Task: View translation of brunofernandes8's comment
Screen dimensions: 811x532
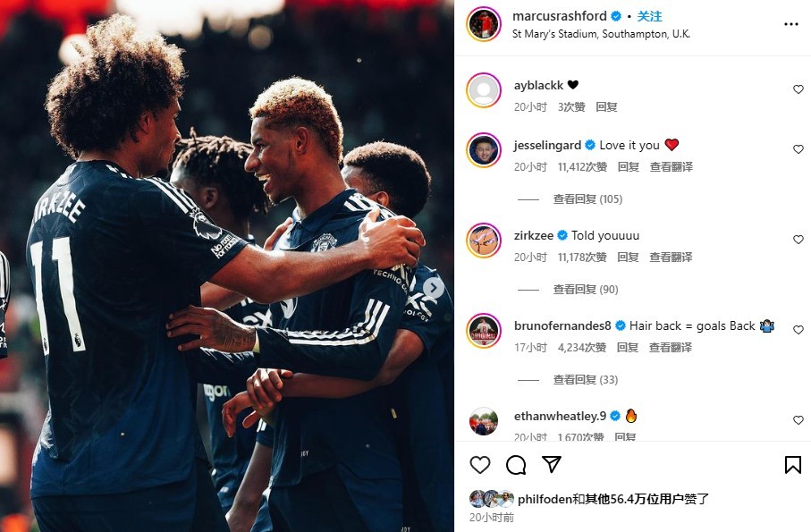Action: pyautogui.click(x=671, y=348)
